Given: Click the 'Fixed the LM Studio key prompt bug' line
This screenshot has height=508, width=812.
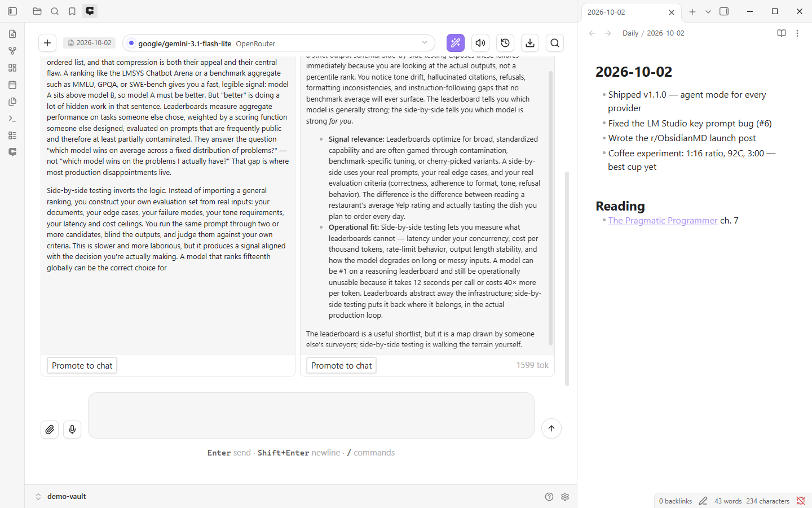Looking at the screenshot, I should tap(690, 124).
